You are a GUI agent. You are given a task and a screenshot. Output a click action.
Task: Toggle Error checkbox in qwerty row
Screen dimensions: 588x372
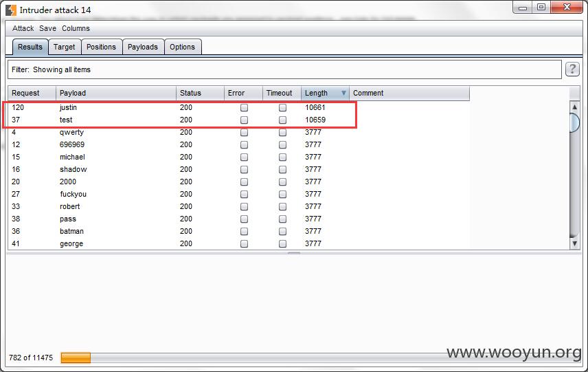[x=244, y=133]
